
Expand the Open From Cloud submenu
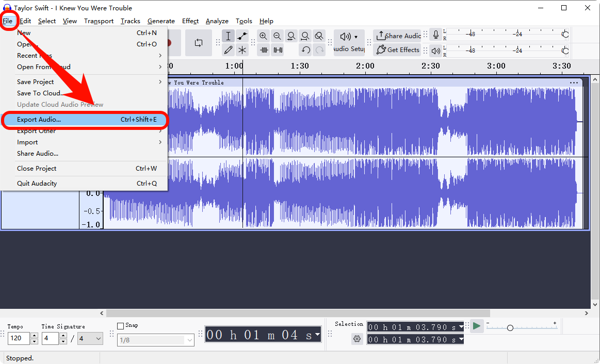click(90, 67)
